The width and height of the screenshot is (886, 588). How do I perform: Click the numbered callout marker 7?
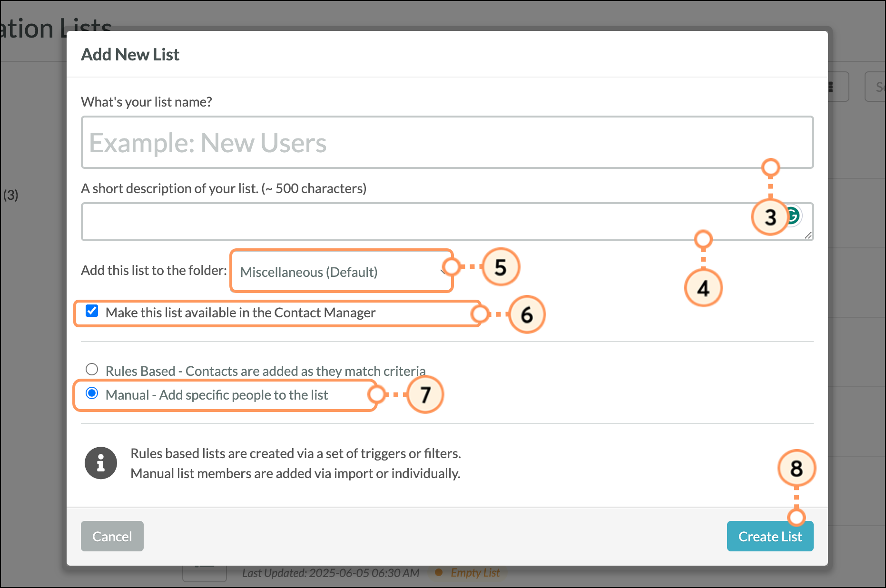pos(425,394)
